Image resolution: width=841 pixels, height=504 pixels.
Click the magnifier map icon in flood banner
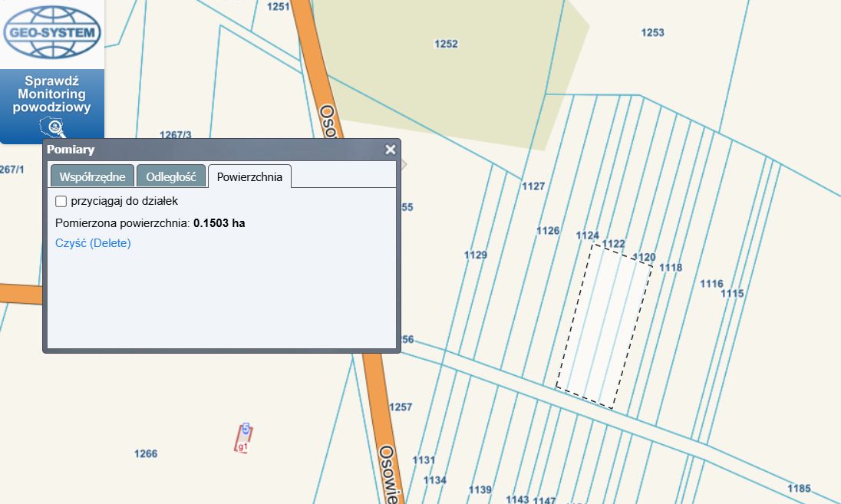pos(54,128)
